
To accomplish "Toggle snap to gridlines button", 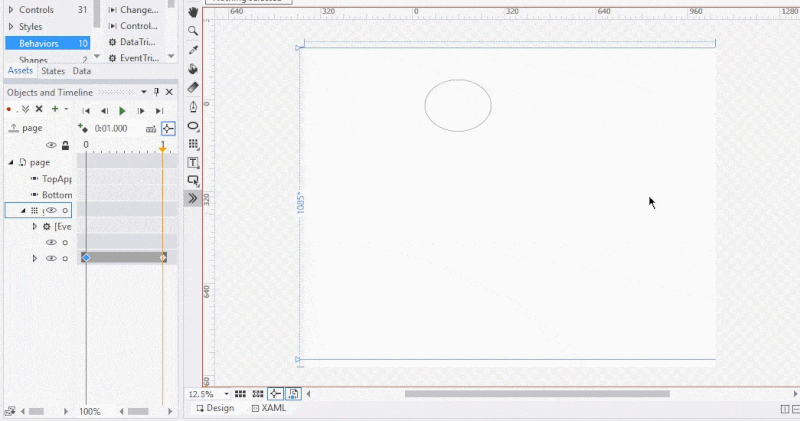I will click(258, 394).
